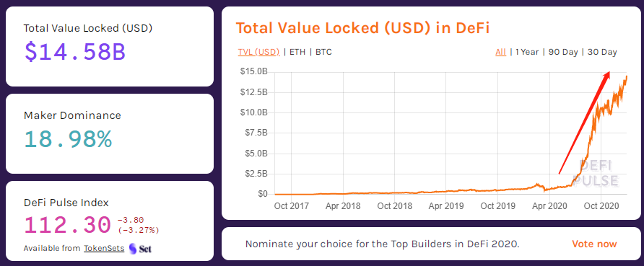
Task: Click the Vote now link
Action: pyautogui.click(x=594, y=244)
